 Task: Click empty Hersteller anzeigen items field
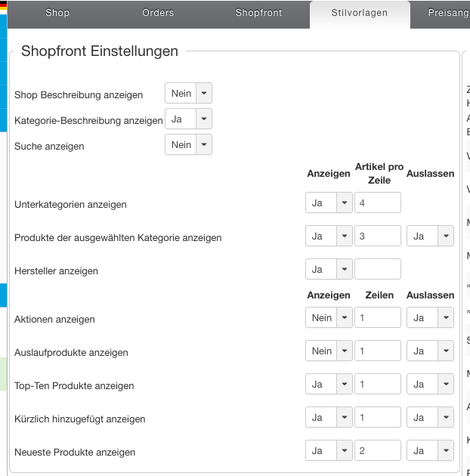click(377, 270)
